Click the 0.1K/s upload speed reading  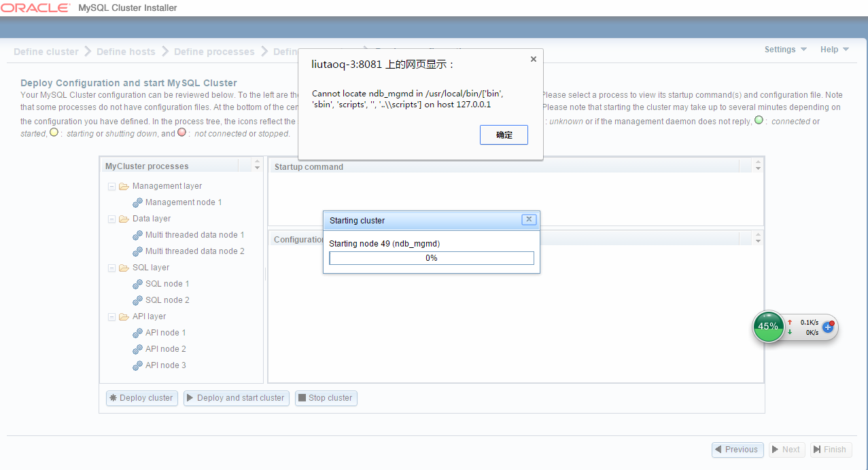810,323
